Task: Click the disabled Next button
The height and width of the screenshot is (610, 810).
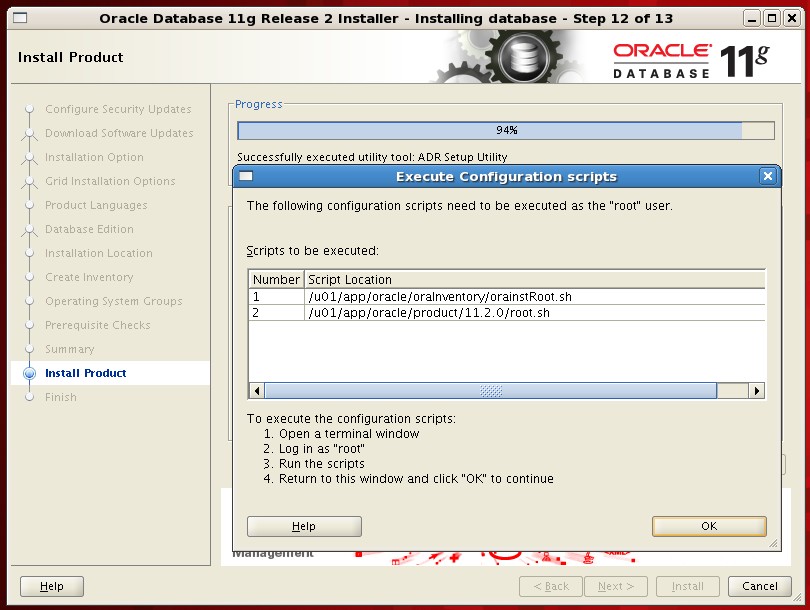Action: [615, 586]
